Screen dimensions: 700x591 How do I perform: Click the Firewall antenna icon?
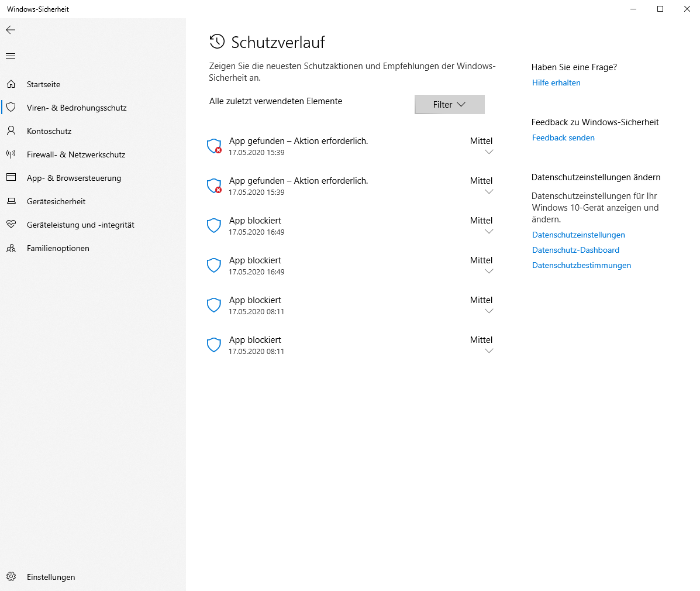tap(11, 154)
